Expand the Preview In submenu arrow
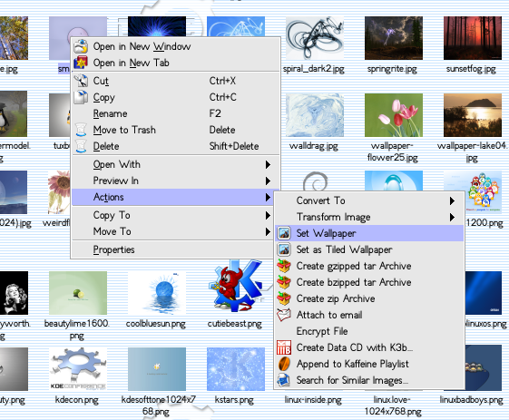 click(x=268, y=181)
